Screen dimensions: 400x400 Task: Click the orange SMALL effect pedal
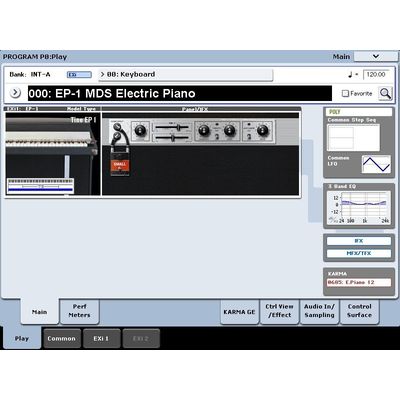120,161
